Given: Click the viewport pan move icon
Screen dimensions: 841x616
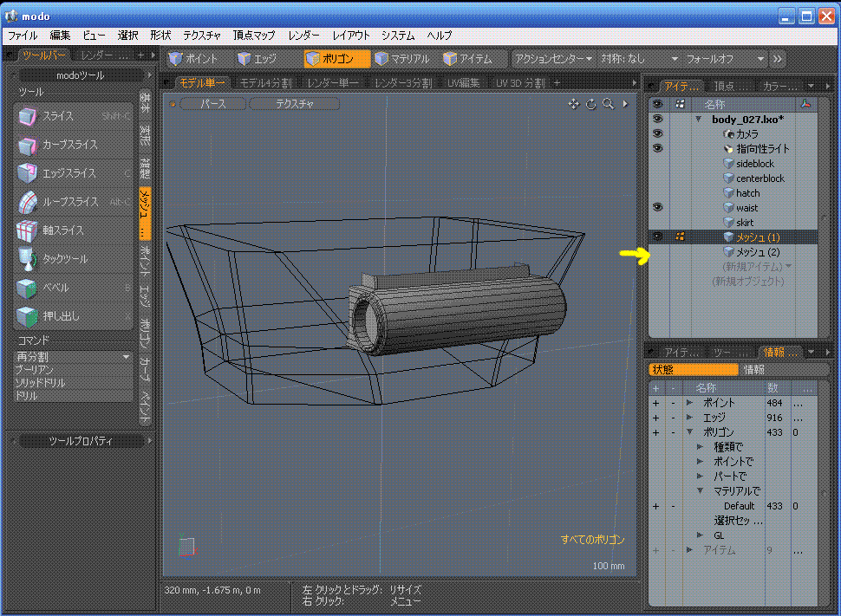Looking at the screenshot, I should [x=573, y=104].
